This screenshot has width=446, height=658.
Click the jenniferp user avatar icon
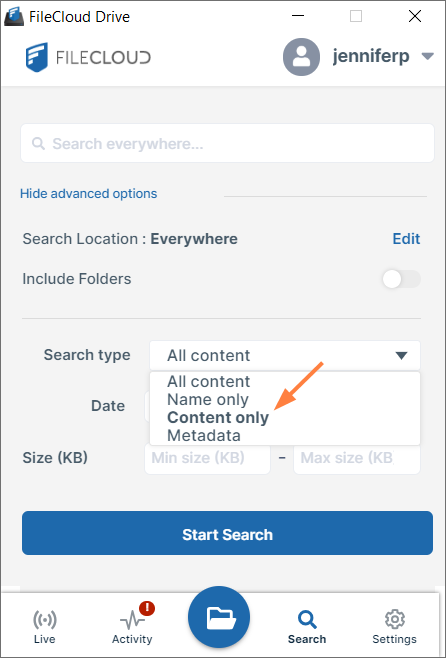pyautogui.click(x=301, y=57)
